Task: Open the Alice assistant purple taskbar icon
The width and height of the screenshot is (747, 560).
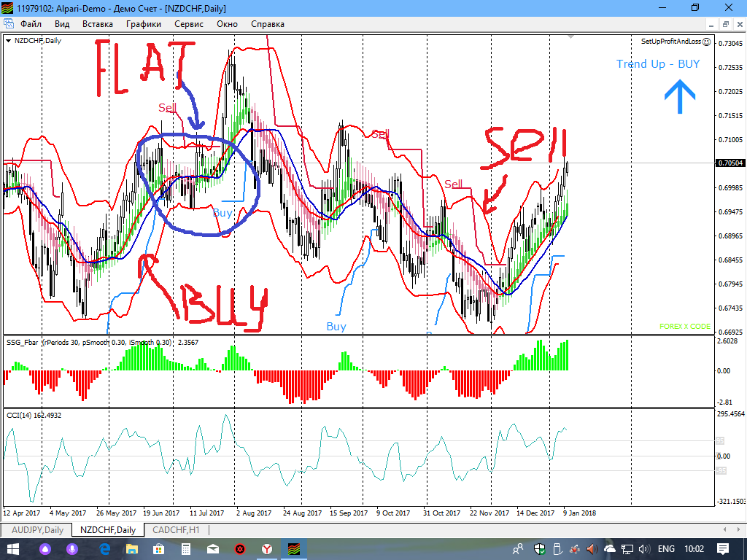Action: 44,549
